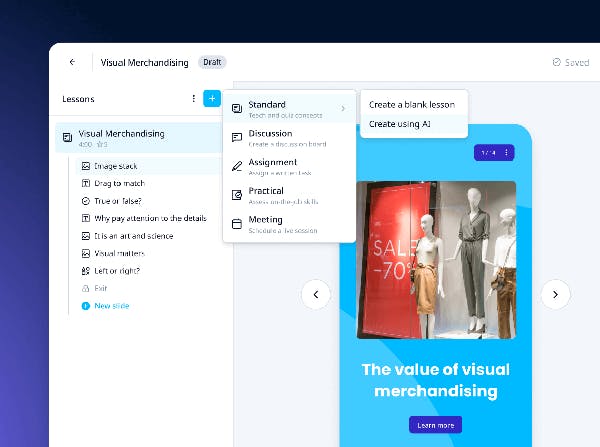Click the back arrow next to Visual Merchandising

coord(72,62)
